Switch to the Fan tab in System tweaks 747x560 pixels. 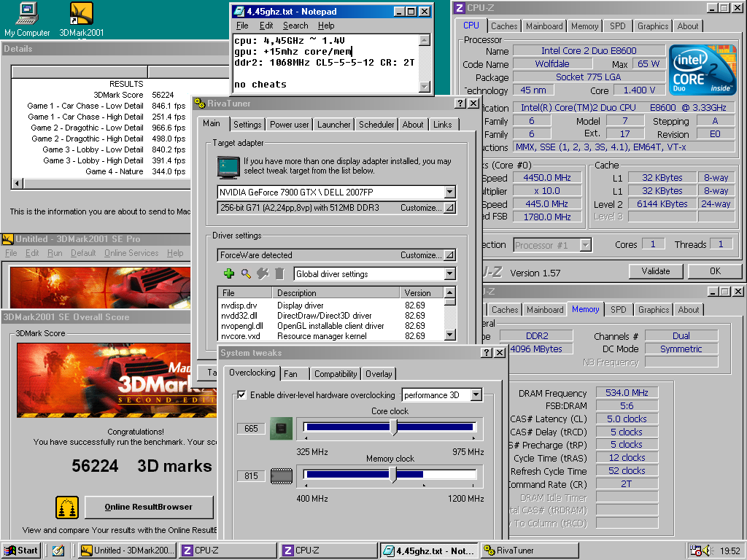pyautogui.click(x=290, y=374)
